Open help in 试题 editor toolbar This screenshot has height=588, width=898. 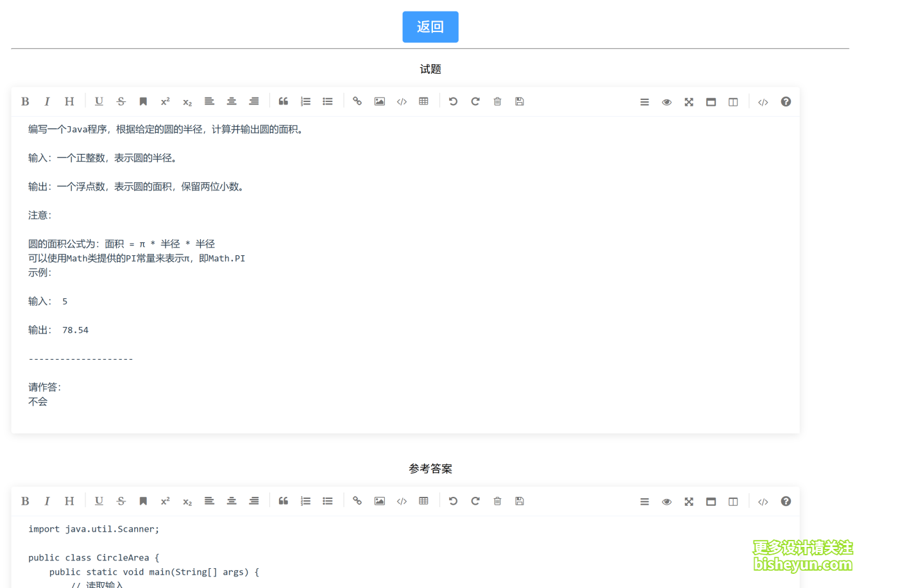tap(786, 102)
